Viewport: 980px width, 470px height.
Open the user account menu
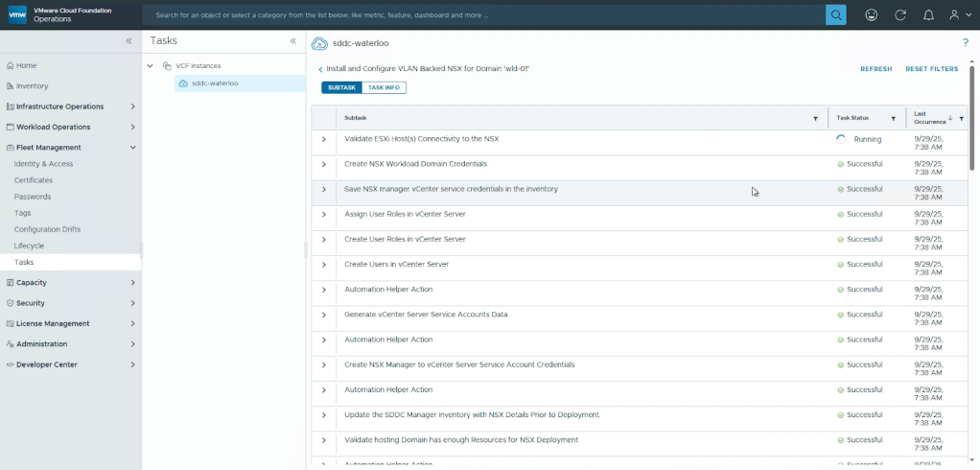(x=958, y=15)
